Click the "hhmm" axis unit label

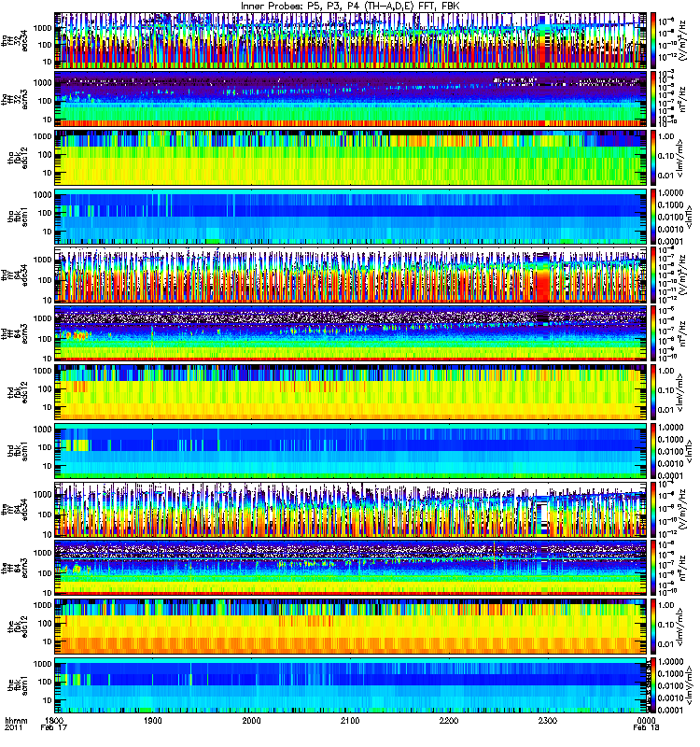16,721
